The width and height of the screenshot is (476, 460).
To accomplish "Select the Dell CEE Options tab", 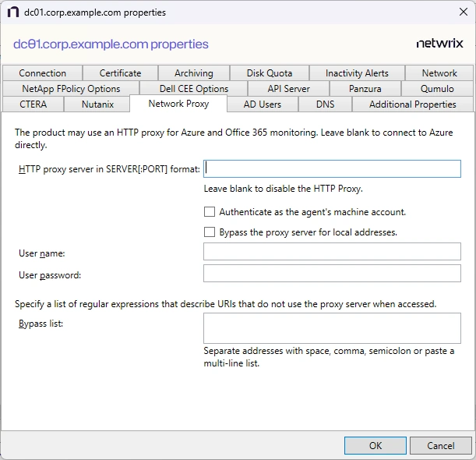I will coord(194,89).
